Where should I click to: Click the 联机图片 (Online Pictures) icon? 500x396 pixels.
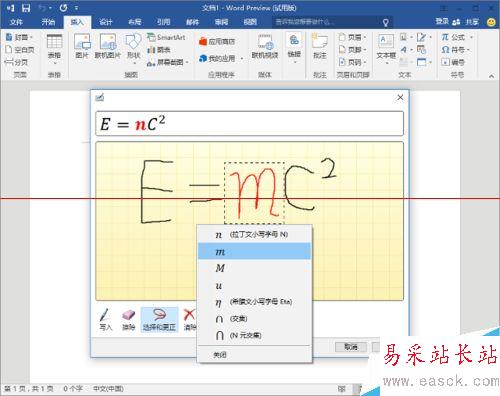pyautogui.click(x=108, y=46)
